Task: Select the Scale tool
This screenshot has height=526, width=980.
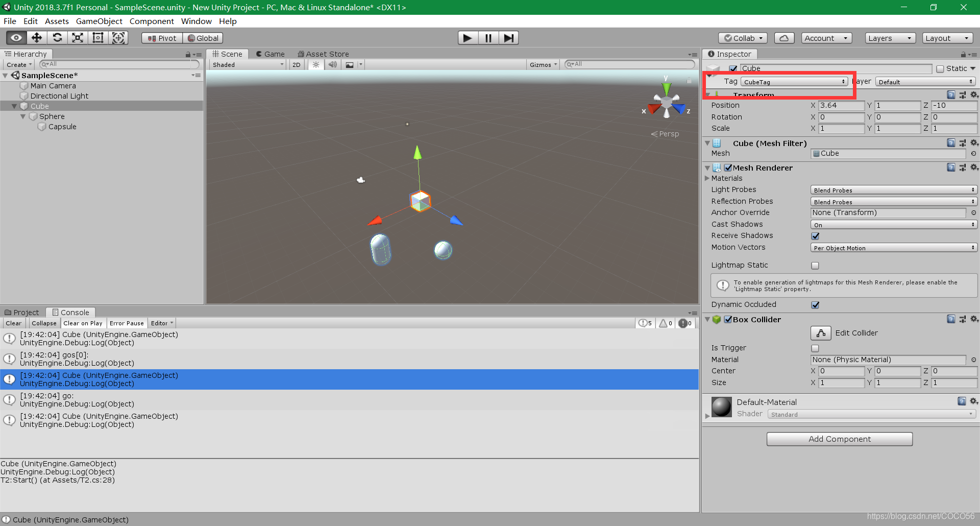Action: click(x=78, y=38)
